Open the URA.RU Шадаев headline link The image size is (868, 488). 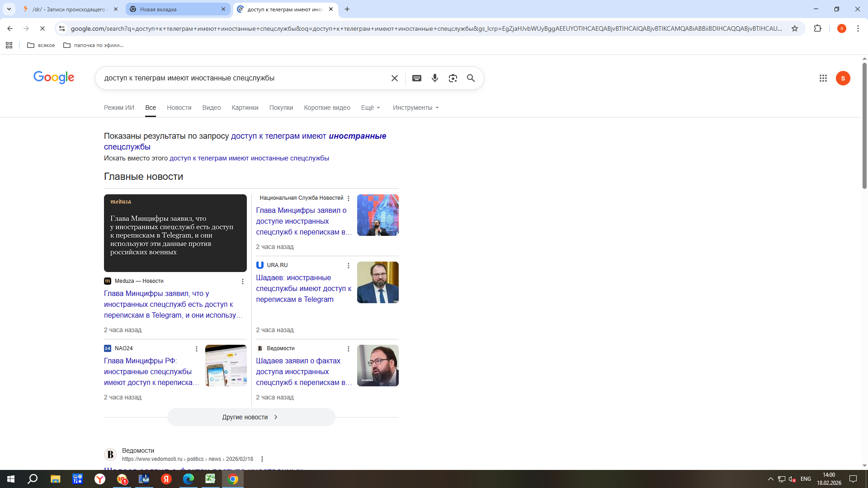click(303, 288)
